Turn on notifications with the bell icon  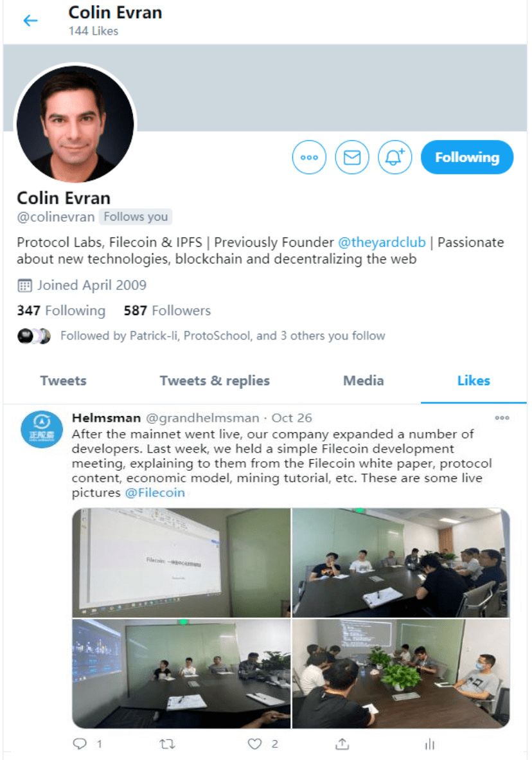[x=395, y=158]
